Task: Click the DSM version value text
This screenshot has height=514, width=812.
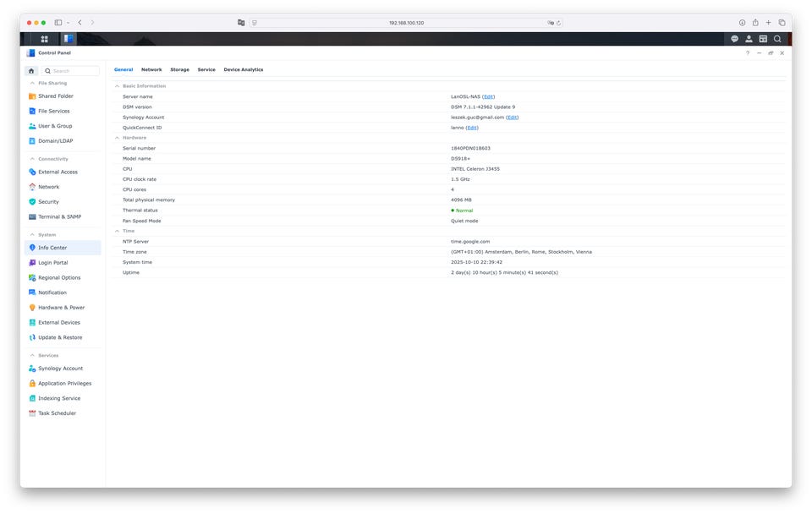Action: coord(483,107)
